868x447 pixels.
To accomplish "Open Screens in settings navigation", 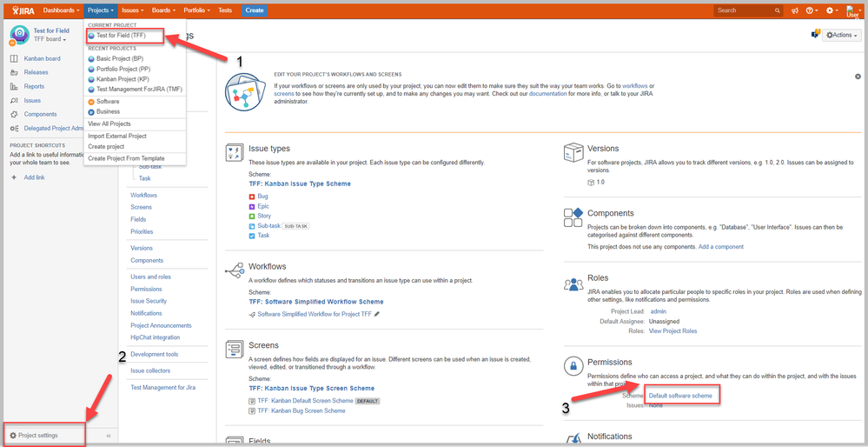I will coord(141,207).
